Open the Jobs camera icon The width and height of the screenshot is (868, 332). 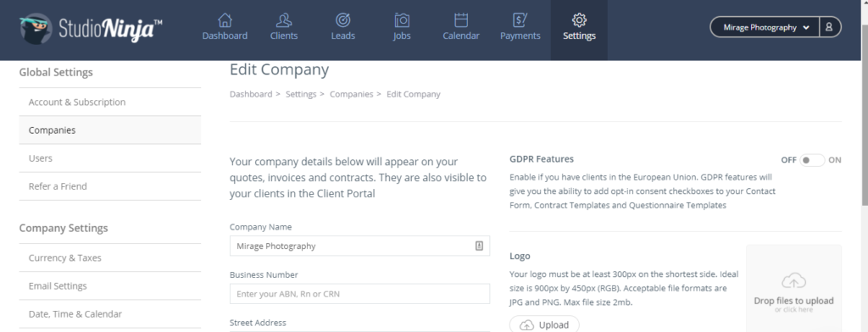(x=402, y=20)
